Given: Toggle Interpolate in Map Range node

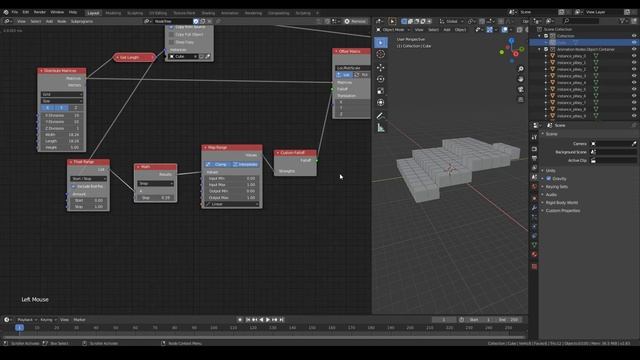Looking at the screenshot, I should click(245, 164).
